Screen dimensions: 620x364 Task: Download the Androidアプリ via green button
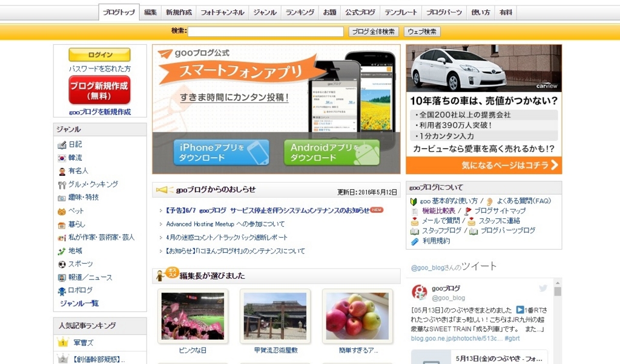331,152
